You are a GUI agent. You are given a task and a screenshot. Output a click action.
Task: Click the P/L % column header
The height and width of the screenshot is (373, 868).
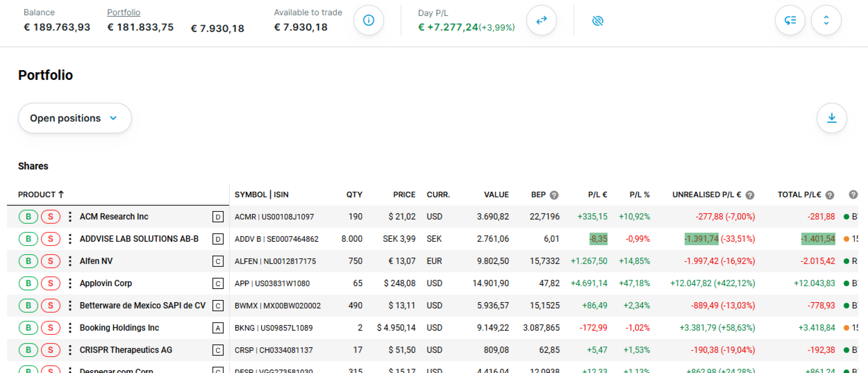tap(639, 195)
